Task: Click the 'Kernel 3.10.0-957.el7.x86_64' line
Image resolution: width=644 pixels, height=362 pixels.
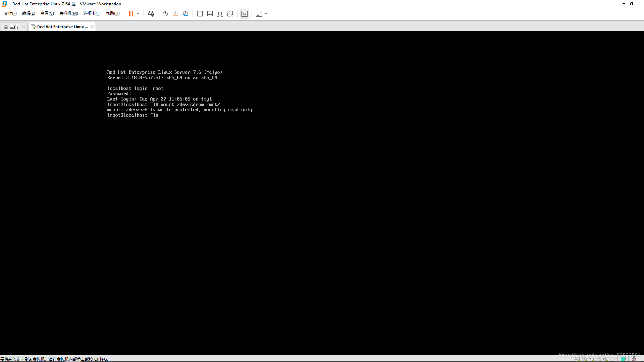Action: [x=162, y=78]
